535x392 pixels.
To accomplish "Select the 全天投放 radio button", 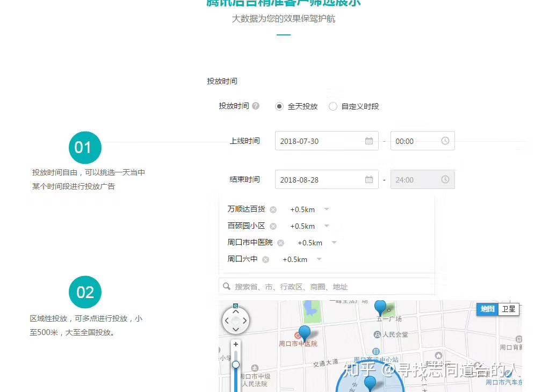I will coord(279,106).
